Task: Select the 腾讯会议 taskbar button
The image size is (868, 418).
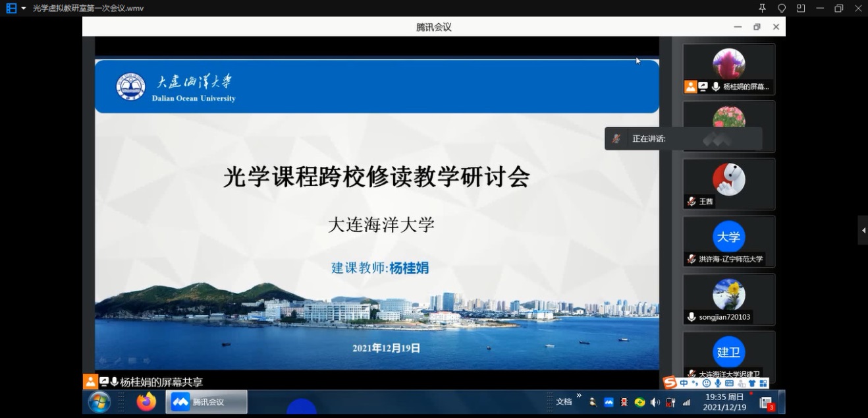Action: (x=207, y=402)
